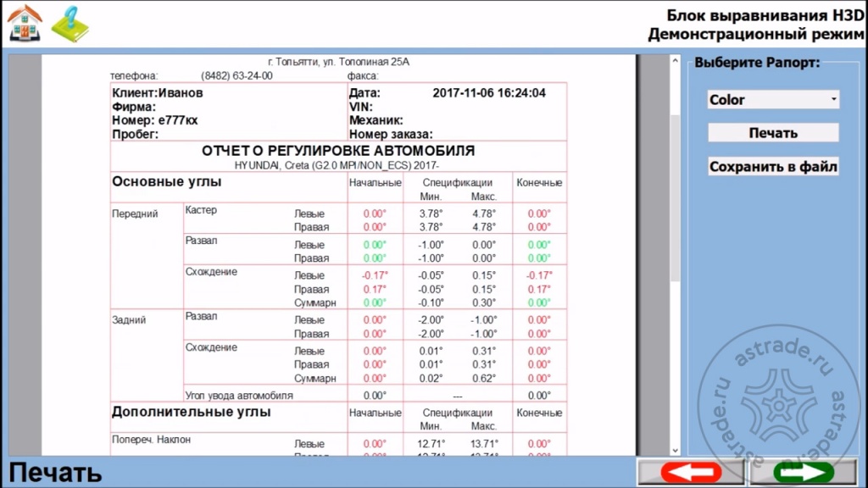Click the spec value '13.71°'

pyautogui.click(x=484, y=444)
